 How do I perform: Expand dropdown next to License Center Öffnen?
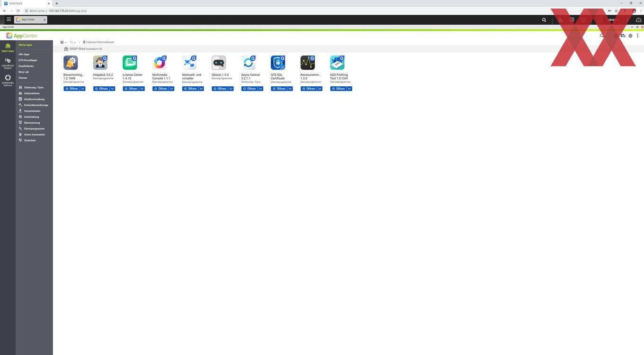(x=142, y=89)
